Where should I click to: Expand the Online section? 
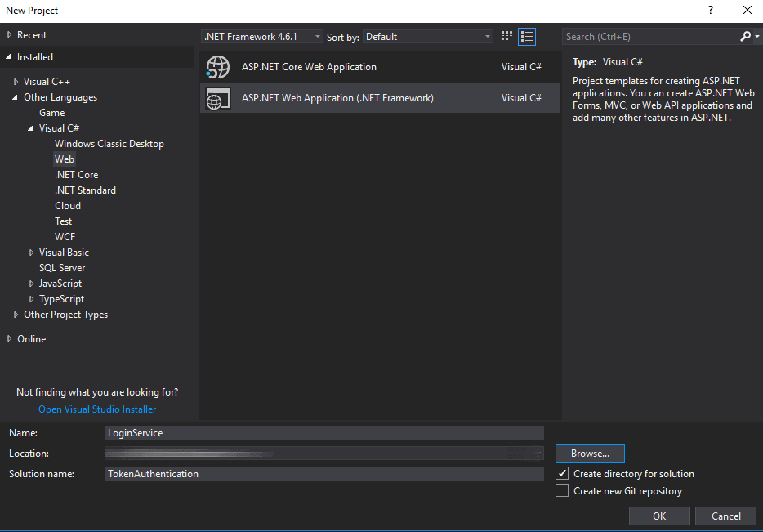click(9, 339)
